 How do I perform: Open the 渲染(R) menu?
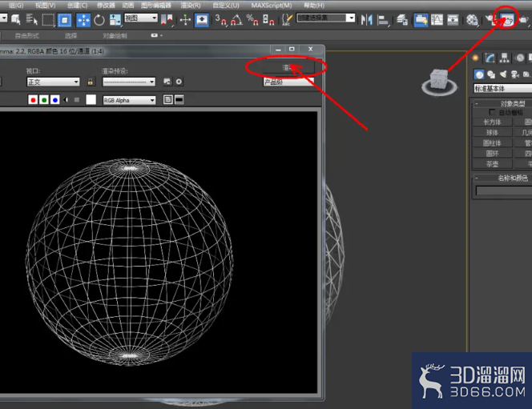click(x=191, y=5)
